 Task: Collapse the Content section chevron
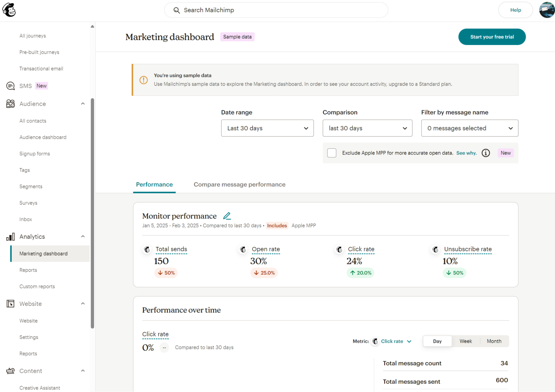point(83,371)
